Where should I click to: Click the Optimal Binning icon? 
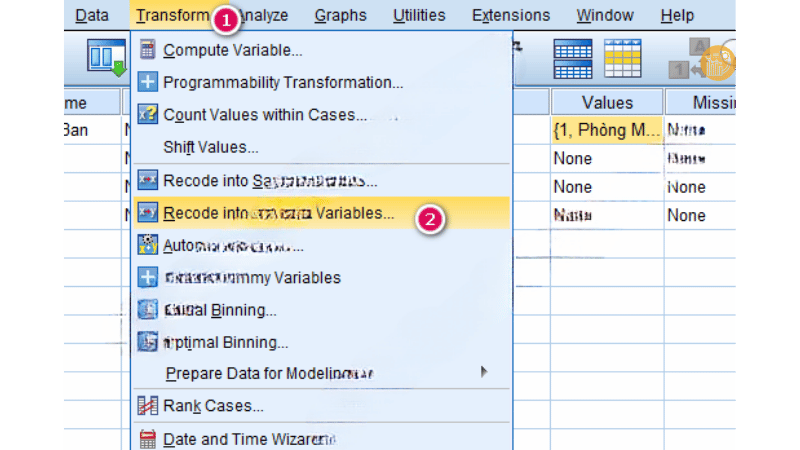[x=148, y=342]
